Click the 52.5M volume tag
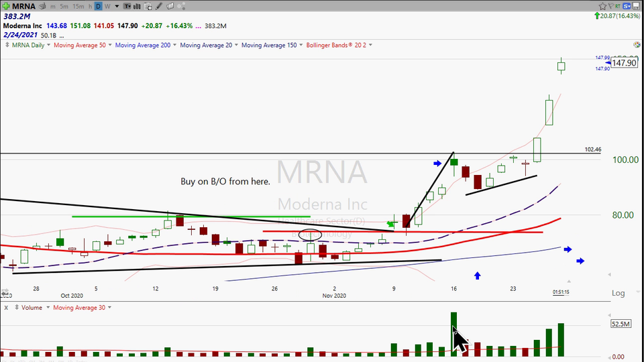Screen dimensions: 644x362 pyautogui.click(x=621, y=324)
